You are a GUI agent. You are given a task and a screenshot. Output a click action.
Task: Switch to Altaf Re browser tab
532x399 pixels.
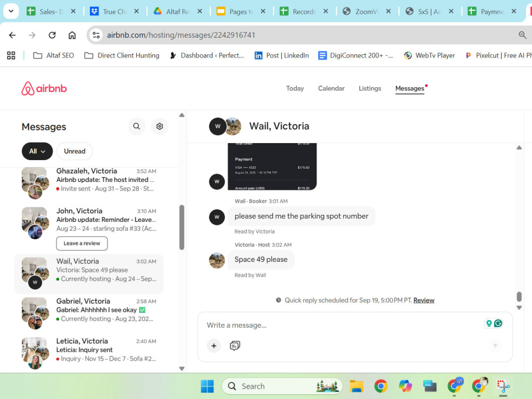178,11
